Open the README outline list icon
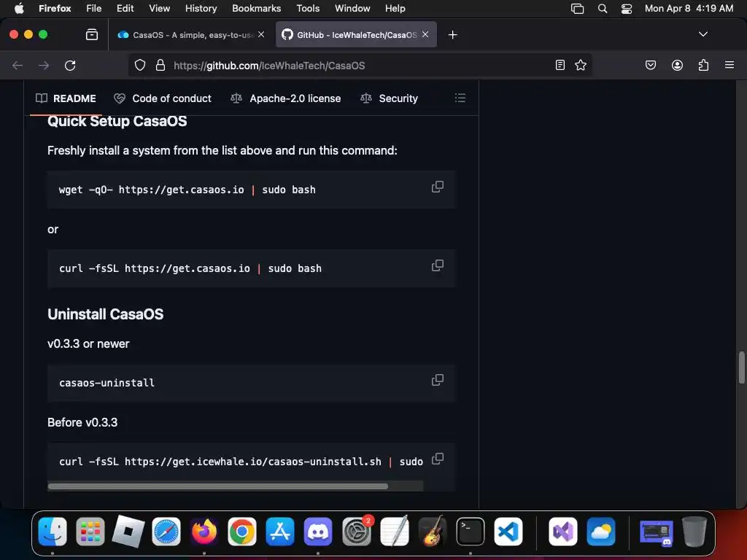Viewport: 747px width, 560px height. click(x=460, y=98)
